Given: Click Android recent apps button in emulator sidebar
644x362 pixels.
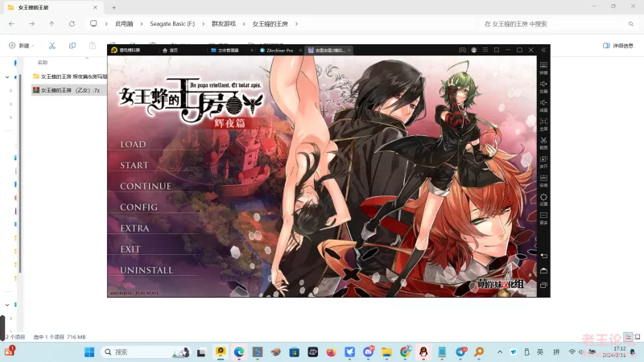Looking at the screenshot, I should click(543, 286).
